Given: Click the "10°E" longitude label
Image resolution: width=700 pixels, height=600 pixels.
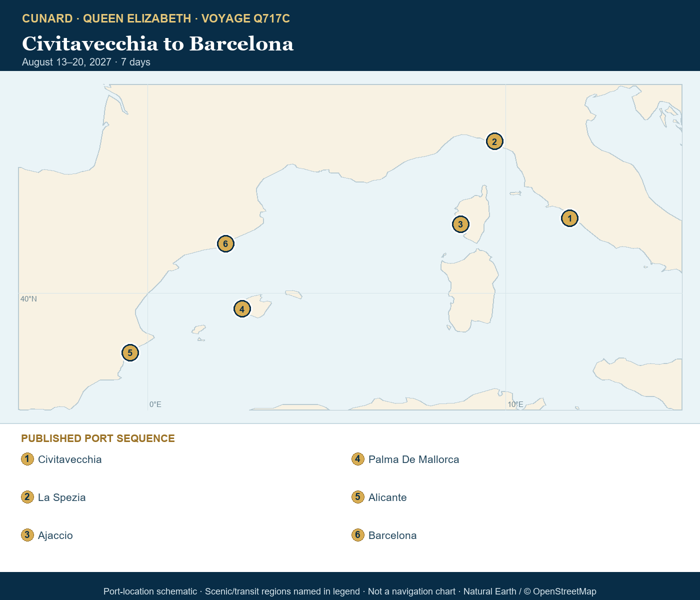Looking at the screenshot, I should click(515, 404).
